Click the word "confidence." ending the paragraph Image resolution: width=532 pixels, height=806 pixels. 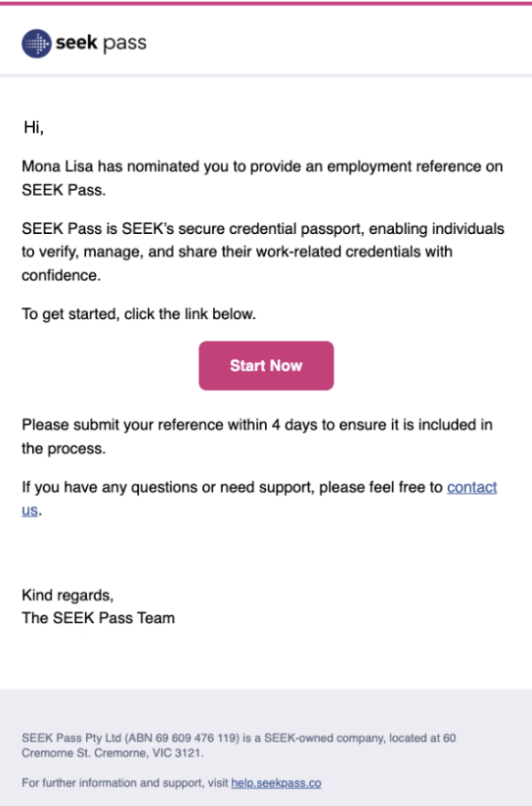click(x=61, y=275)
